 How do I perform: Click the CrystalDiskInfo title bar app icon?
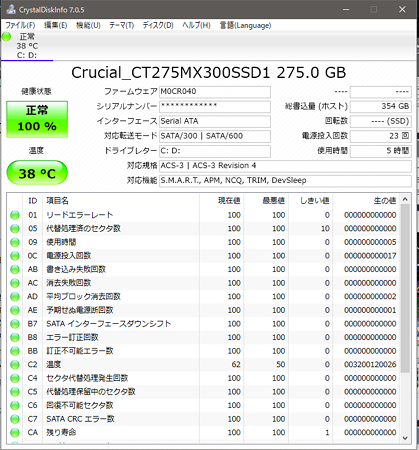coord(11,9)
